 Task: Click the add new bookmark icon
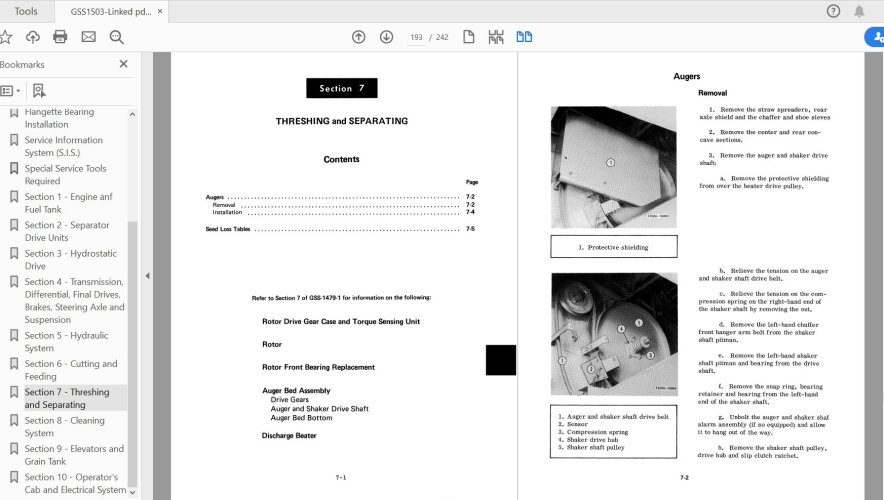38,90
